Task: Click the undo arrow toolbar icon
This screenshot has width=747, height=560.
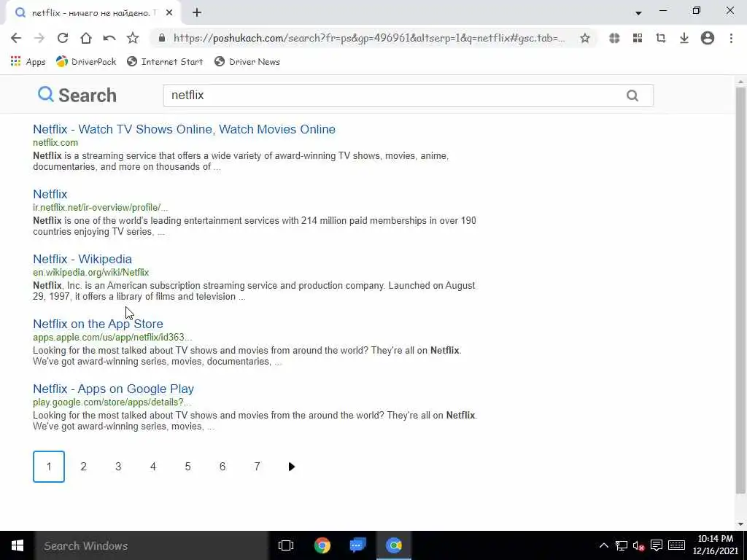Action: point(109,38)
